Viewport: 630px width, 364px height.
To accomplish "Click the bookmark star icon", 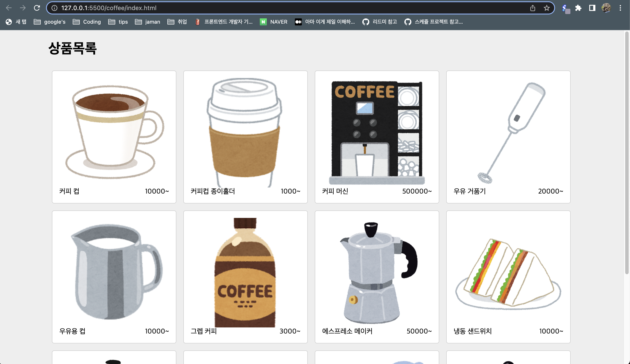I will click(x=547, y=8).
